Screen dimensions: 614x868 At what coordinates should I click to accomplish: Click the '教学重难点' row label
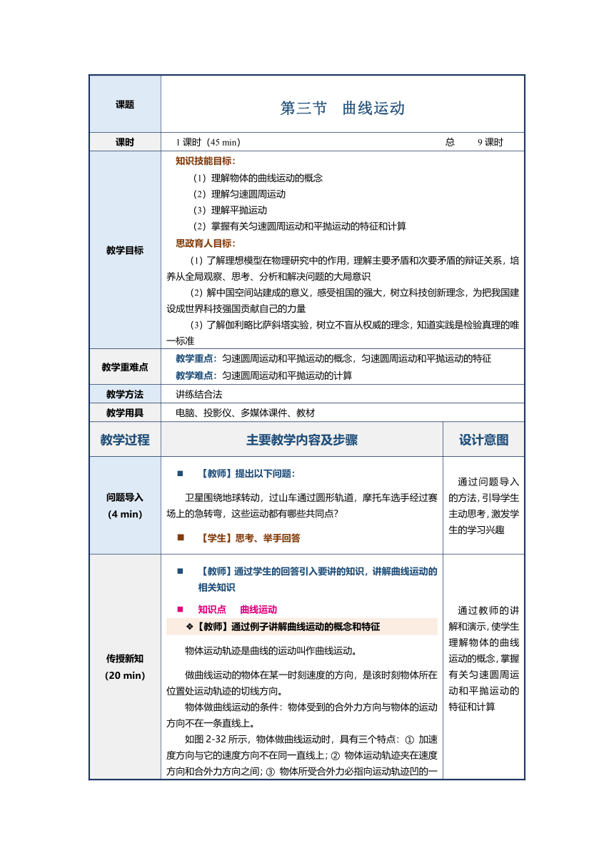point(125,367)
